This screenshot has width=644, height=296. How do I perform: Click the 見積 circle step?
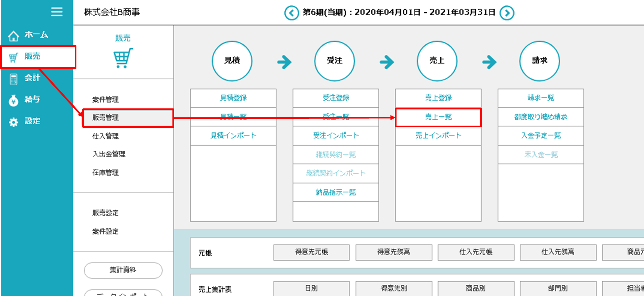pos(232,61)
